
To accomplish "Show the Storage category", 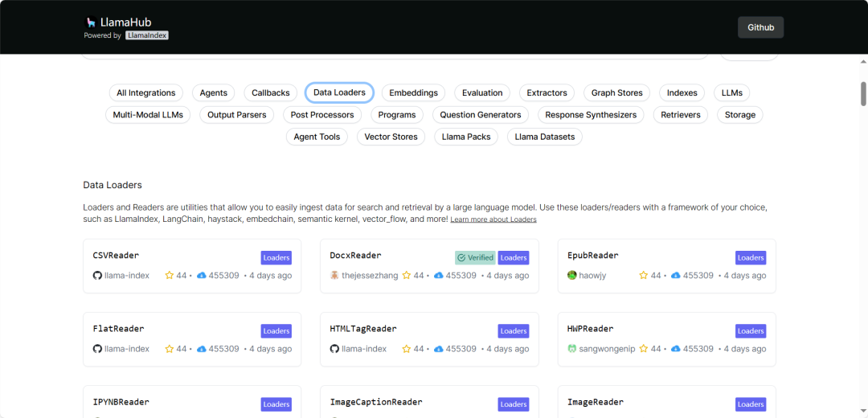I will tap(740, 115).
